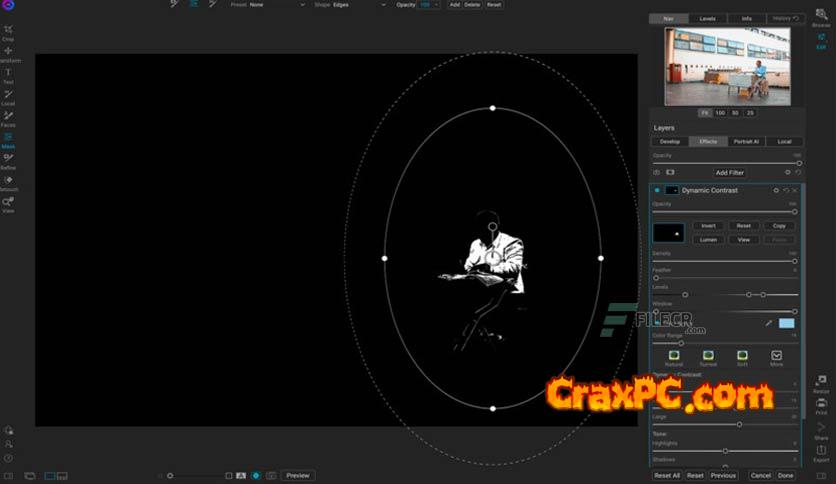Switch to the Levels panel tab
Viewport: 836px width, 484px height.
(706, 19)
